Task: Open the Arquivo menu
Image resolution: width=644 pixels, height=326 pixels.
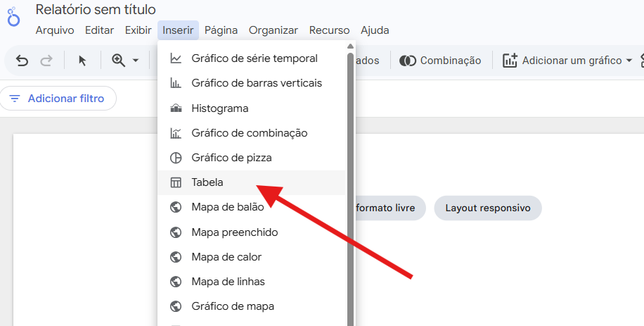Action: [55, 30]
